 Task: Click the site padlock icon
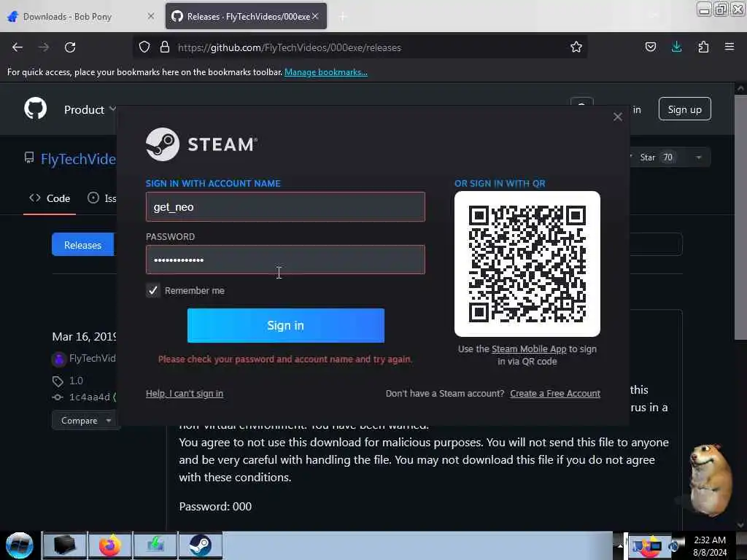tap(165, 47)
